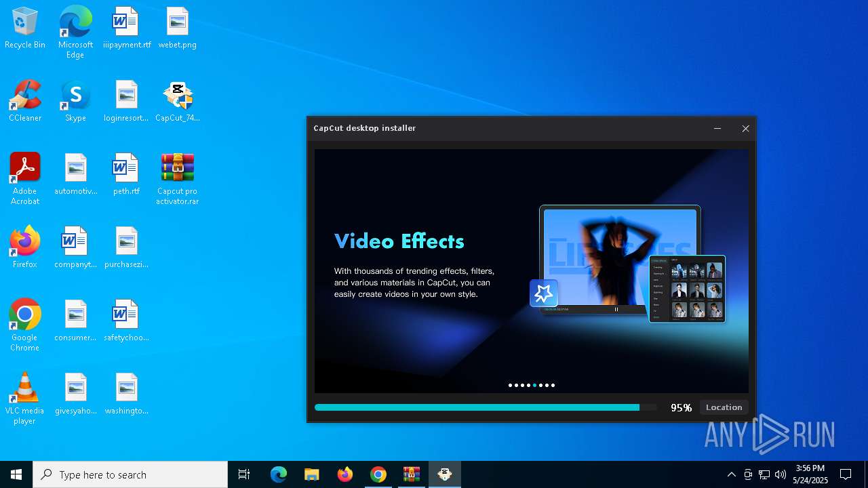Open the VLC media player shortcut

[25, 399]
